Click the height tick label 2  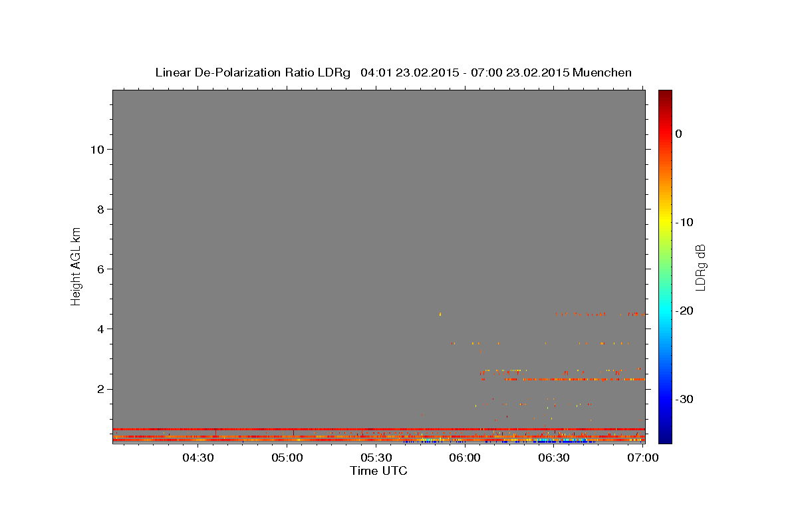pos(99,389)
